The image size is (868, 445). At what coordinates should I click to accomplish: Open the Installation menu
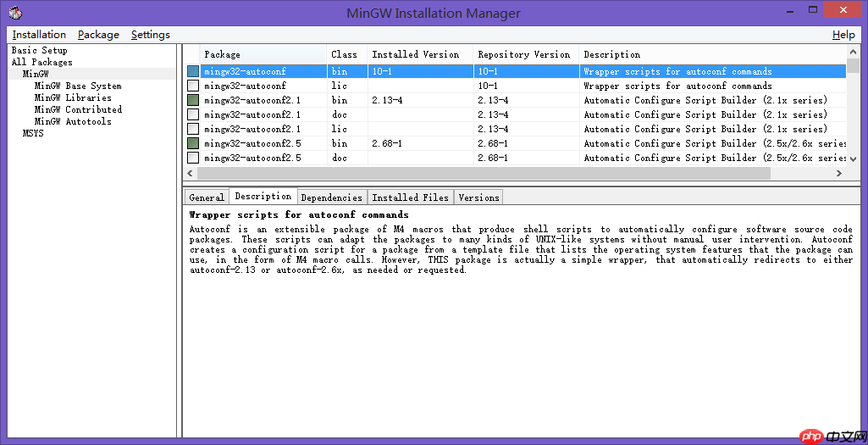tap(39, 35)
